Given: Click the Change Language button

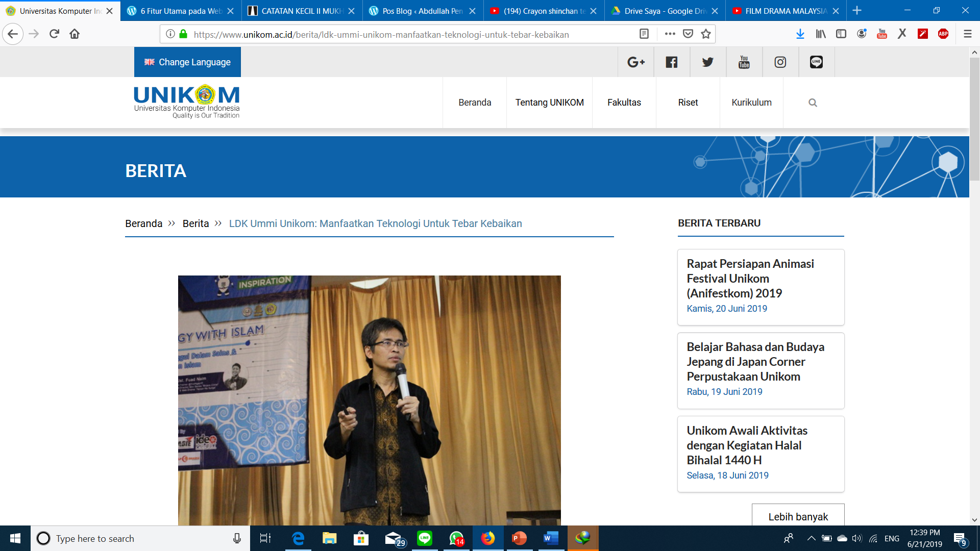Looking at the screenshot, I should click(x=187, y=62).
